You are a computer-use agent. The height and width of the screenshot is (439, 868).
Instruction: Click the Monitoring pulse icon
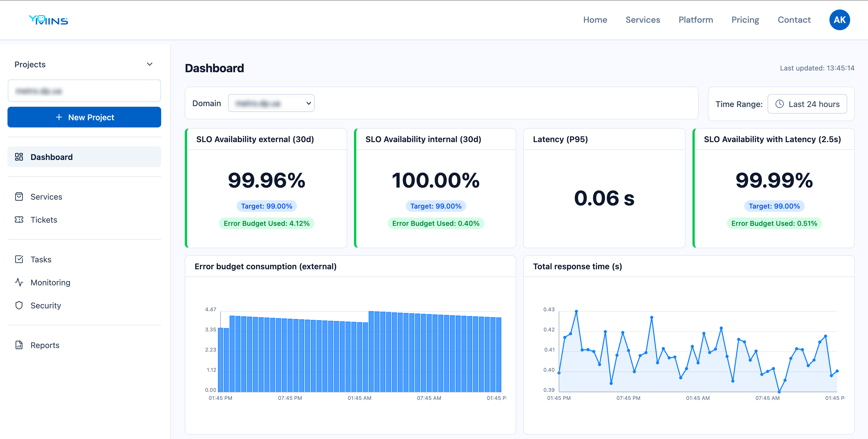click(x=19, y=282)
